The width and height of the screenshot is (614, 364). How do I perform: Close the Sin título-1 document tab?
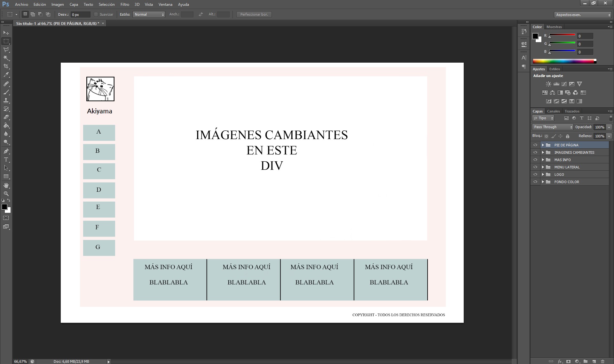point(103,23)
